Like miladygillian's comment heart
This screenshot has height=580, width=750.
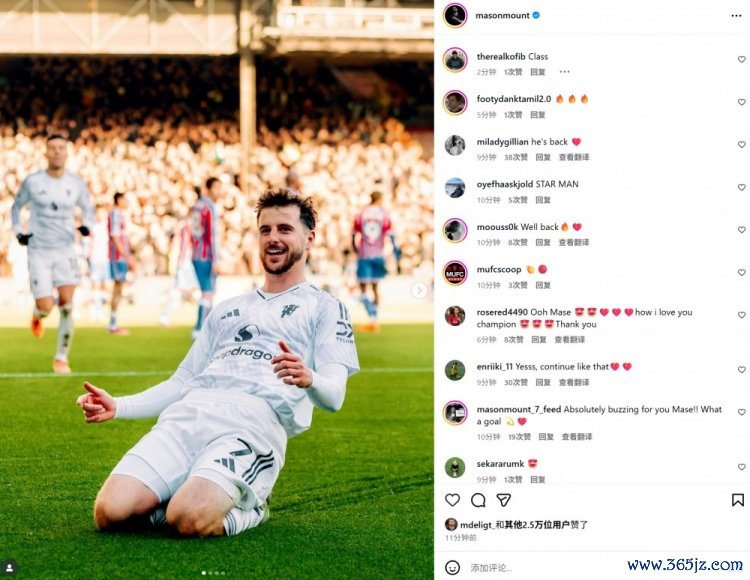[x=741, y=144]
